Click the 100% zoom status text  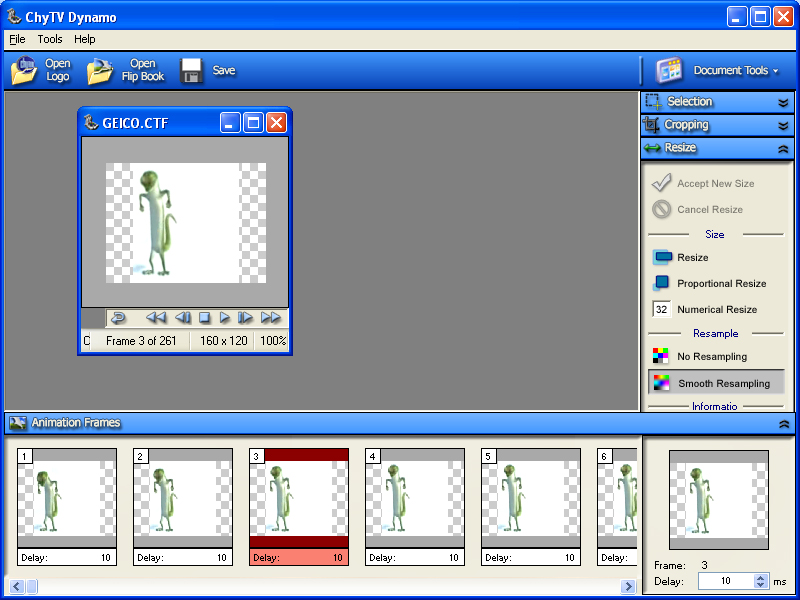[x=273, y=341]
